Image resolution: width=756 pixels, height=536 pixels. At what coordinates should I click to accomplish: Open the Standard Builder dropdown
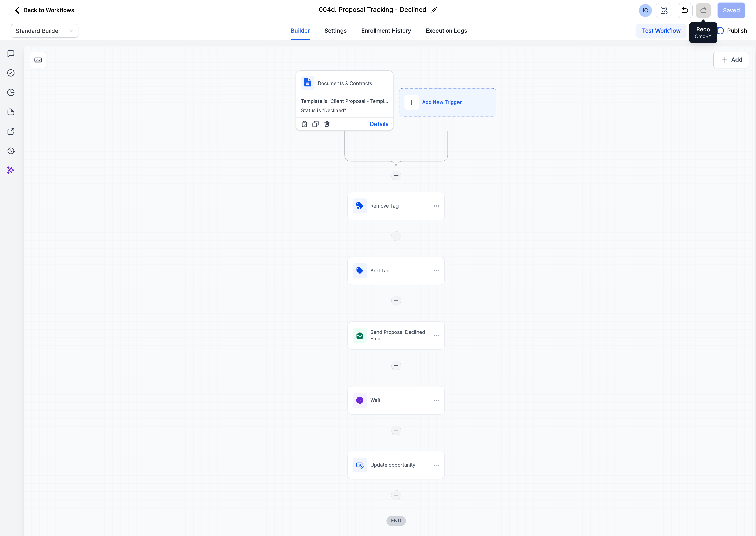click(45, 31)
